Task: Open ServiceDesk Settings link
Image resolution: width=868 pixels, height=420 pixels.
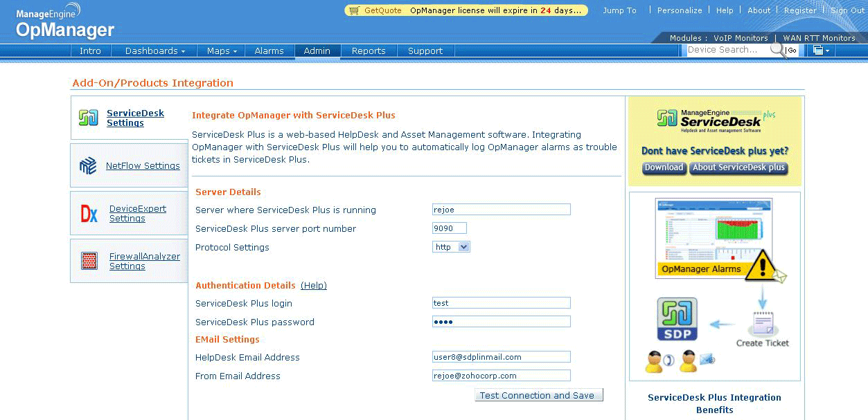Action: 135,118
